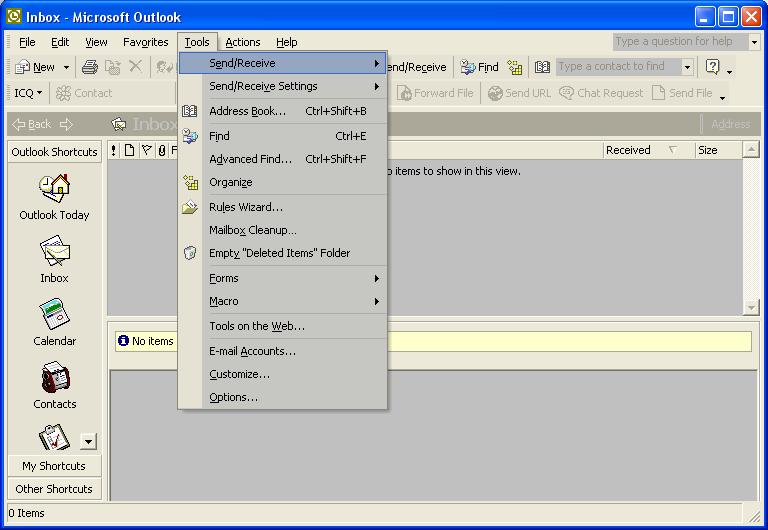
Task: Click the Other Shortcuts group button
Action: click(x=54, y=489)
